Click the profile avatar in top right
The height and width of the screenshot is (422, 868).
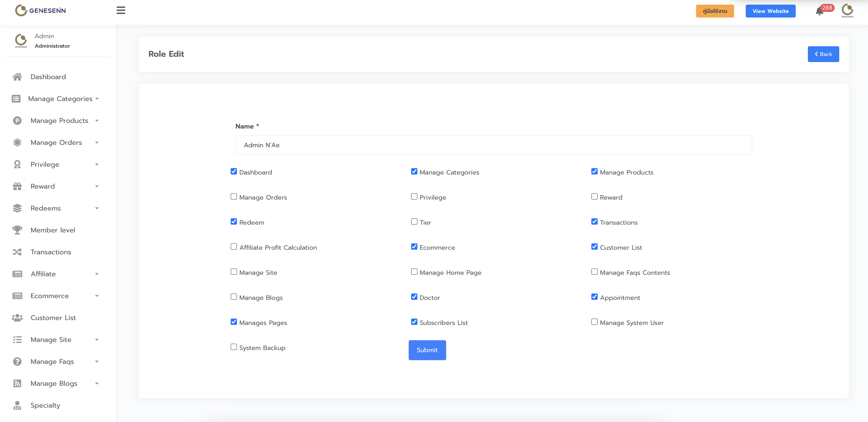847,10
